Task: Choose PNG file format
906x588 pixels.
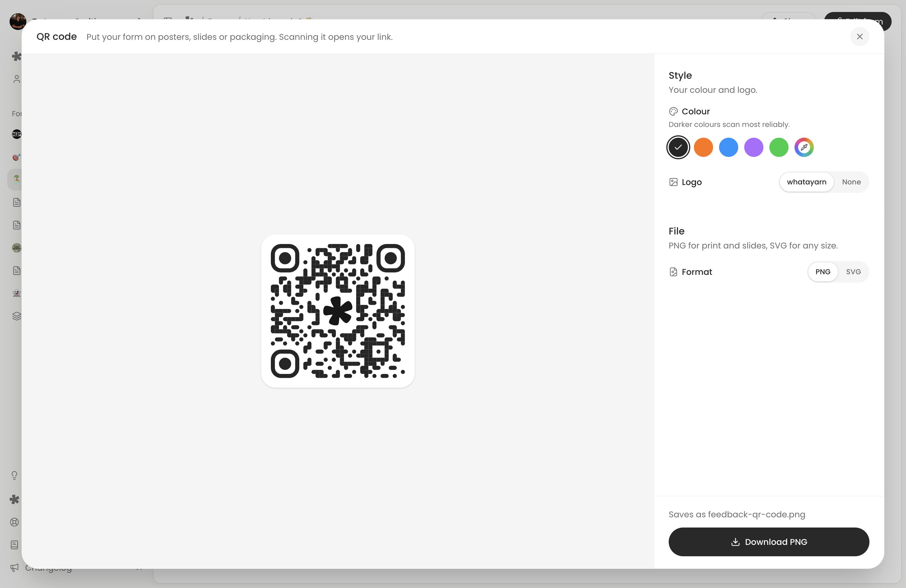Action: [823, 272]
